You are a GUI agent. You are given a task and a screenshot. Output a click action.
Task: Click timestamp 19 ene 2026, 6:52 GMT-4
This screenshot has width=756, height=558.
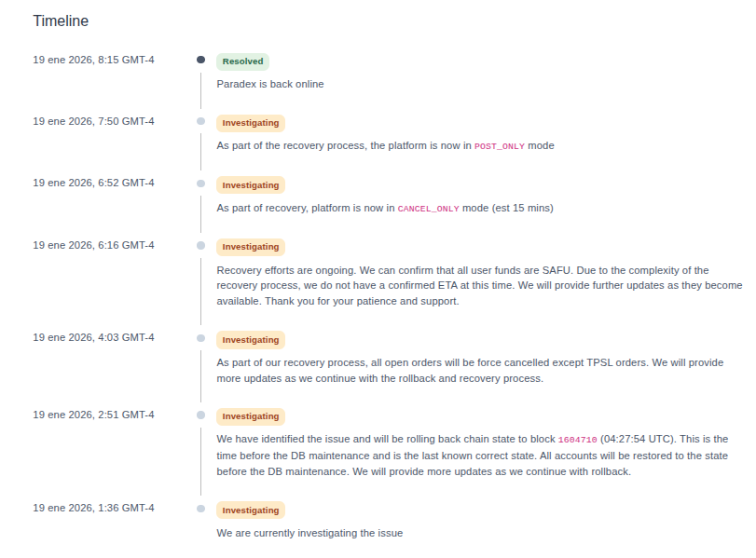tap(93, 184)
